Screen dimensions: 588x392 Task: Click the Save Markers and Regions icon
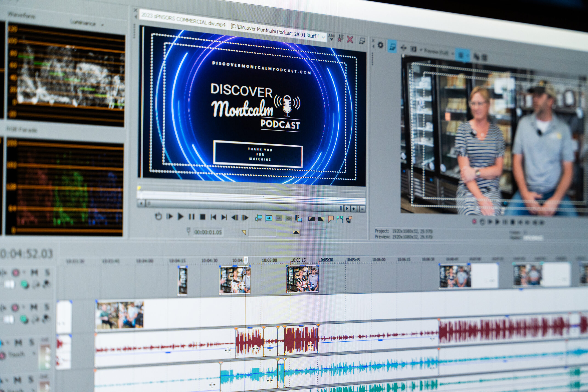(x=349, y=220)
